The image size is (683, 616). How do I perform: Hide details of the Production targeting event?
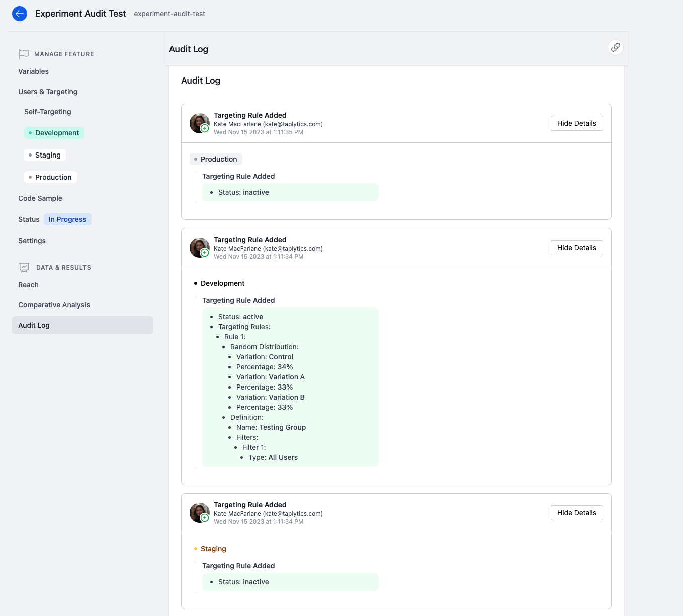tap(576, 123)
